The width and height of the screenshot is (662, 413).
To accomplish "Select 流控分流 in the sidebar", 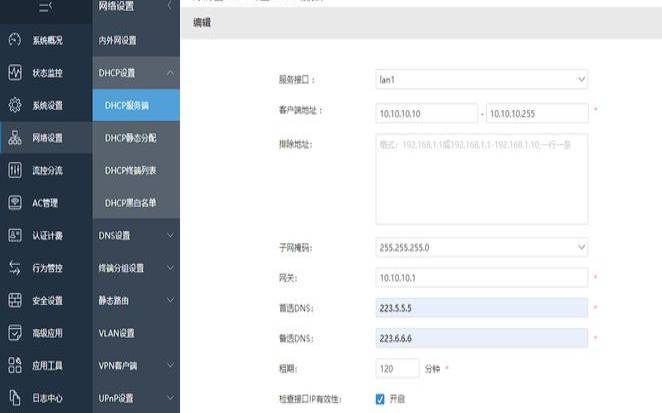I will 46,170.
